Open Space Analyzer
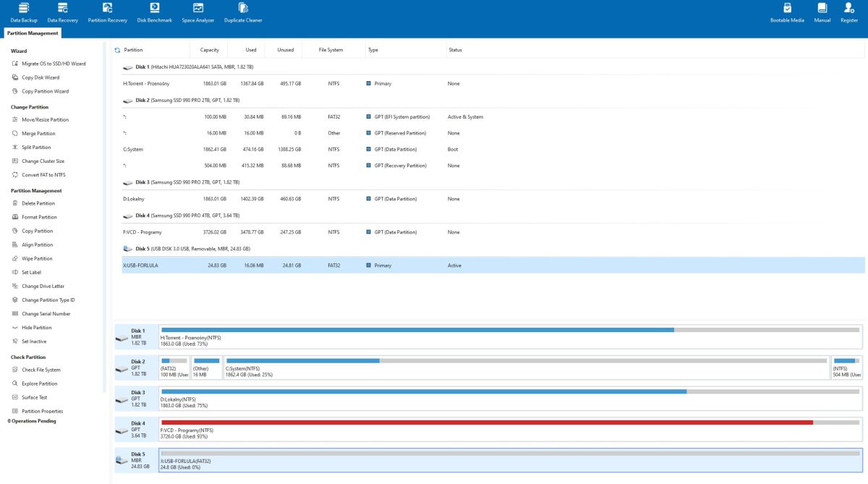The width and height of the screenshot is (868, 484). 197,12
